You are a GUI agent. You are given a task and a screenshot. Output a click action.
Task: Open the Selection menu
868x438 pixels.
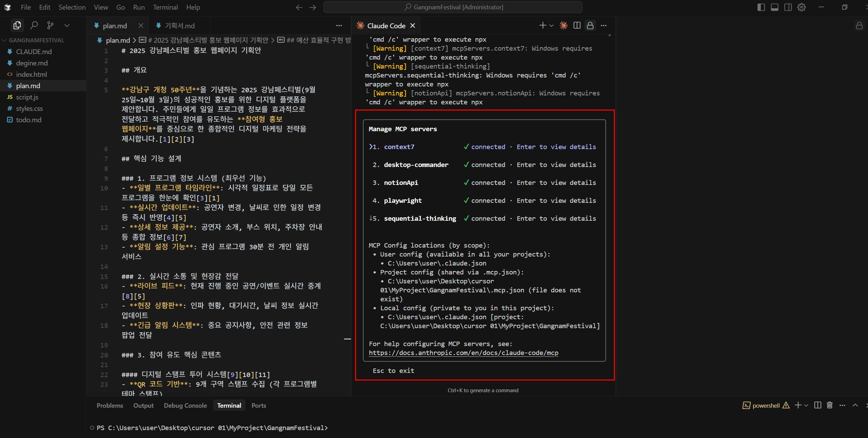72,7
